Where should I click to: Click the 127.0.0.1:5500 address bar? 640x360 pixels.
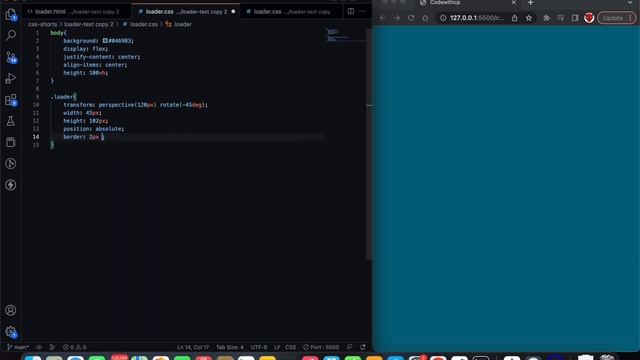(x=476, y=18)
